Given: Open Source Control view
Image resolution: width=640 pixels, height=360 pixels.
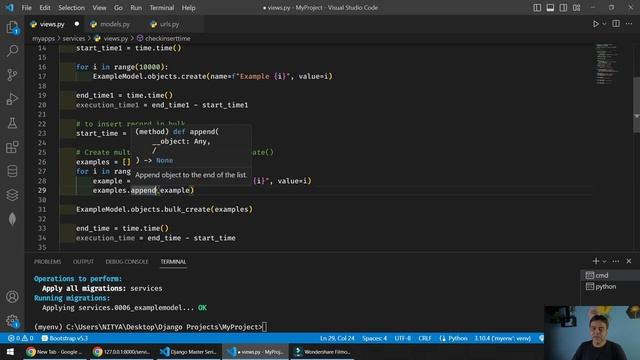Looking at the screenshot, I should pyautogui.click(x=12, y=75).
